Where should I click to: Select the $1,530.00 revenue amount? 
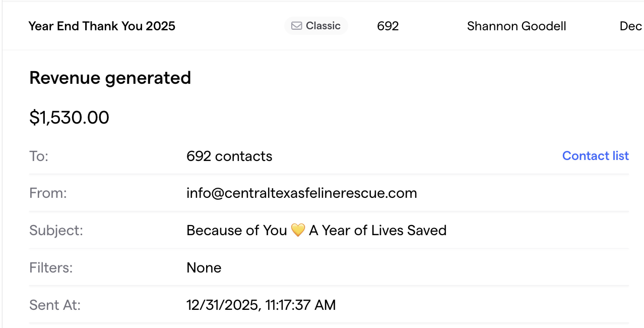(69, 118)
